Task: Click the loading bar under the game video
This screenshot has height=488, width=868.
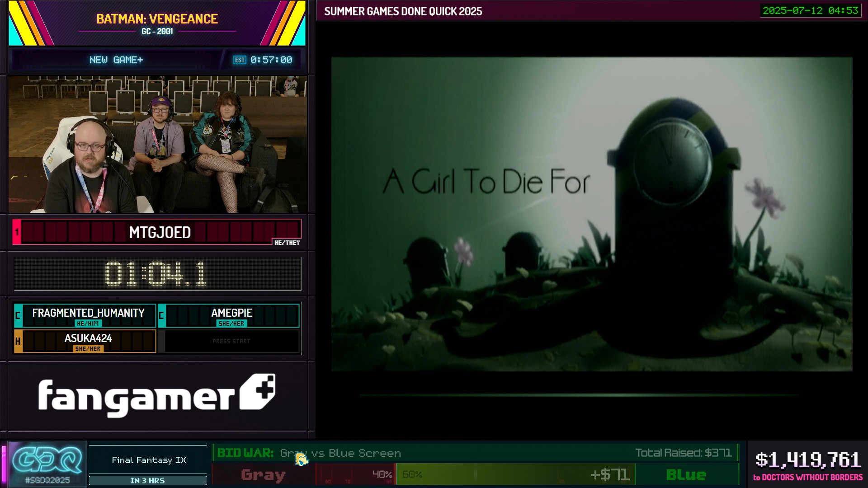Action: (x=579, y=395)
